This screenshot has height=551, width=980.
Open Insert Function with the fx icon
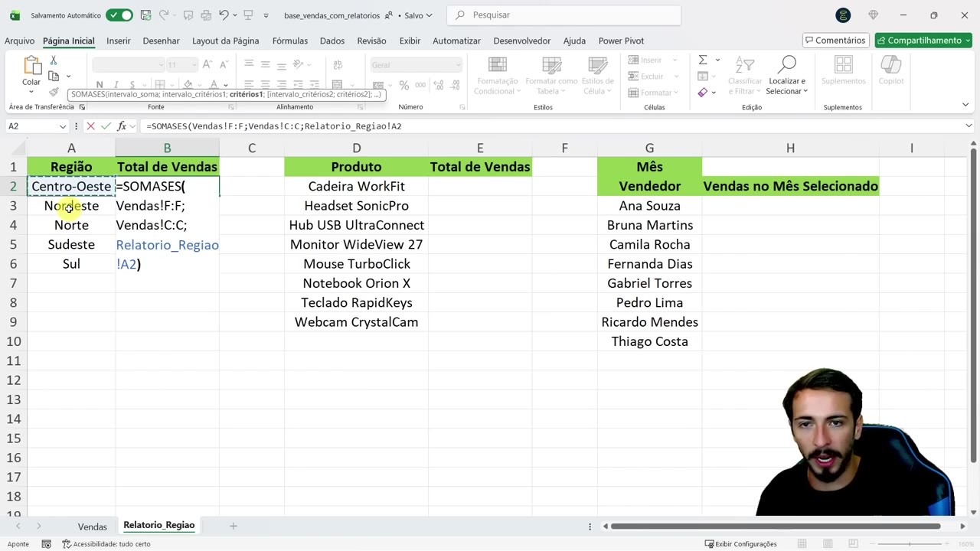click(x=122, y=126)
